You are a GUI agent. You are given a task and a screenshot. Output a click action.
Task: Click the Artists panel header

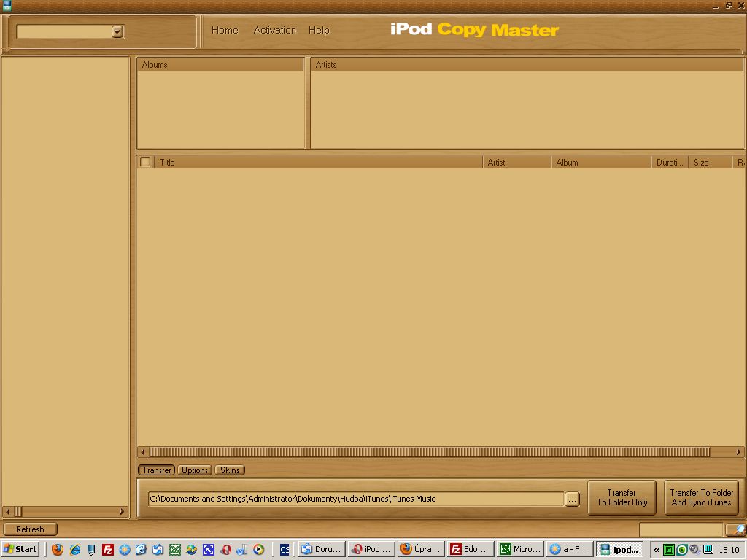[527, 65]
